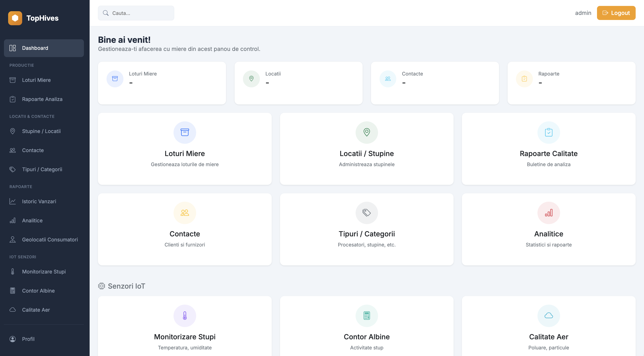Open the Loturi Miere management card

click(x=185, y=149)
